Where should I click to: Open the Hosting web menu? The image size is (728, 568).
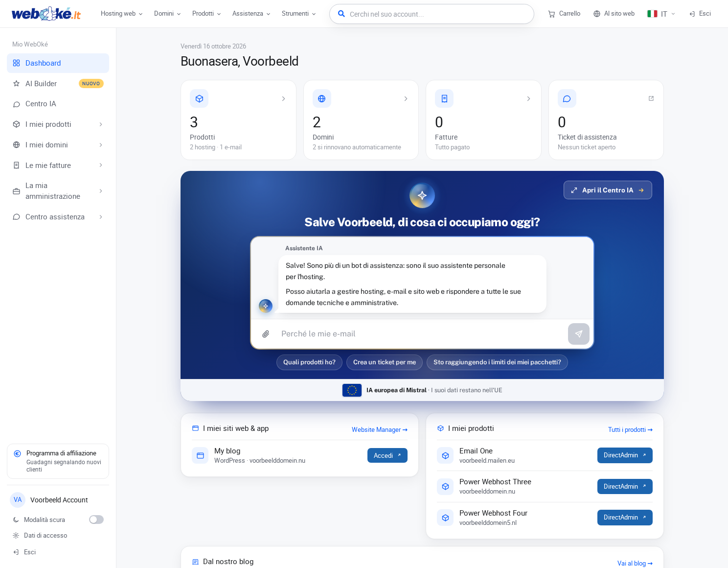click(x=121, y=14)
